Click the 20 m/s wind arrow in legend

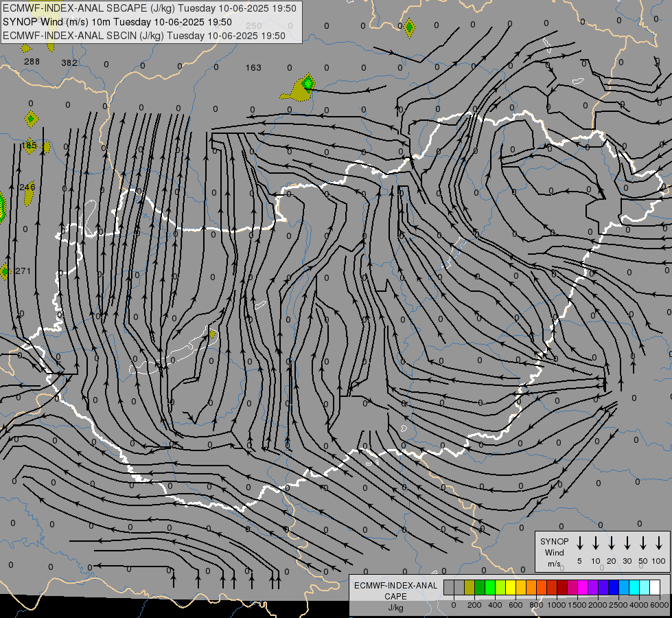click(612, 542)
